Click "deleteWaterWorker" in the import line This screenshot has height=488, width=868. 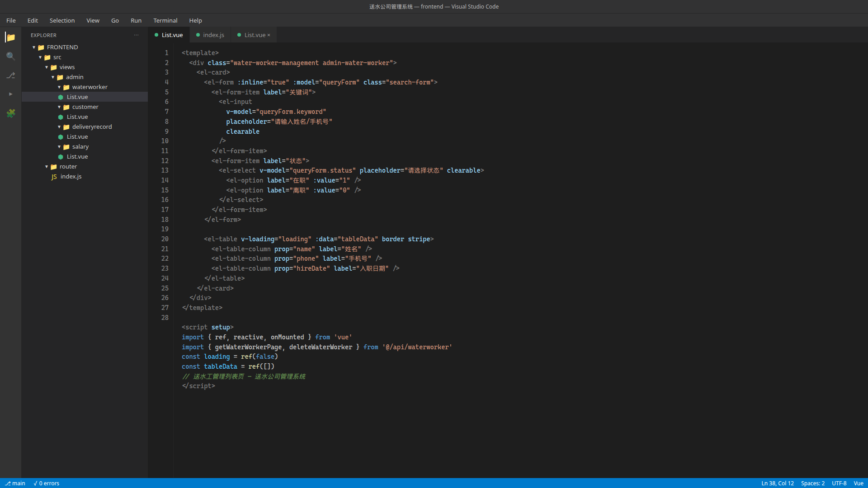coord(321,347)
